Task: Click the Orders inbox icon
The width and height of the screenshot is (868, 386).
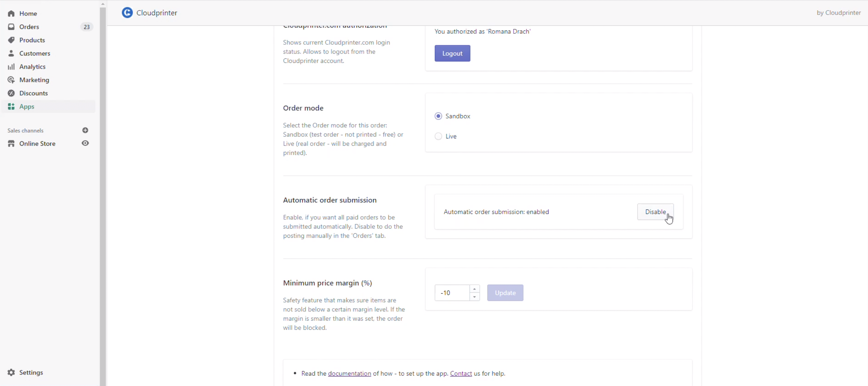Action: coord(11,27)
